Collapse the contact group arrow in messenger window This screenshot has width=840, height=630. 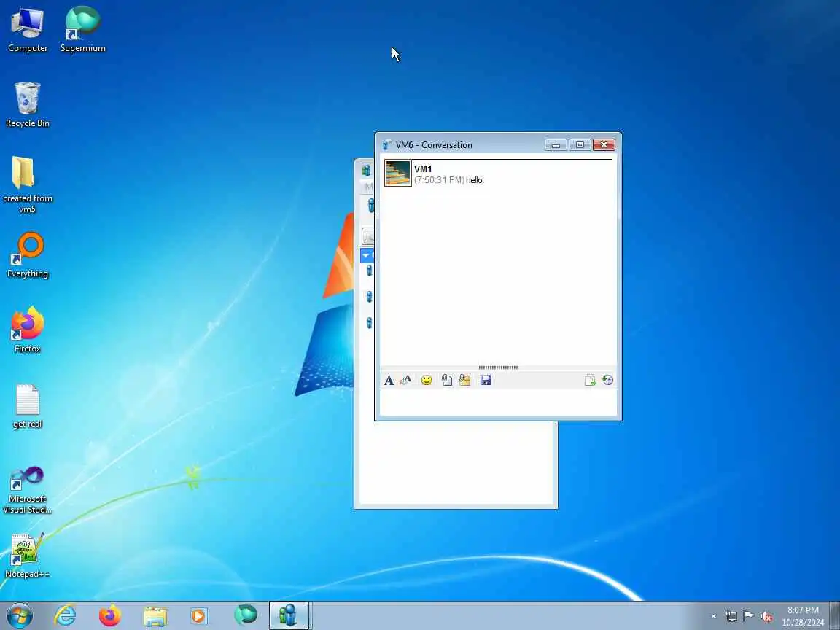(x=366, y=255)
